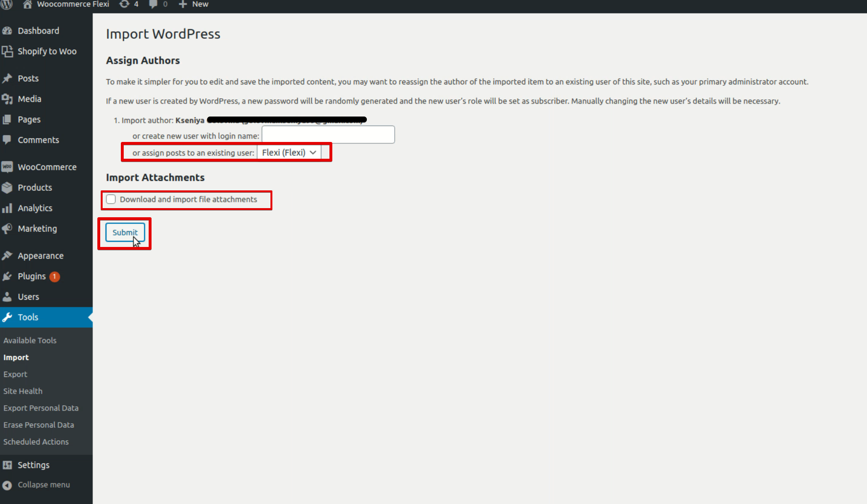Image resolution: width=867 pixels, height=504 pixels.
Task: Click the Tools wrench icon
Action: (7, 317)
